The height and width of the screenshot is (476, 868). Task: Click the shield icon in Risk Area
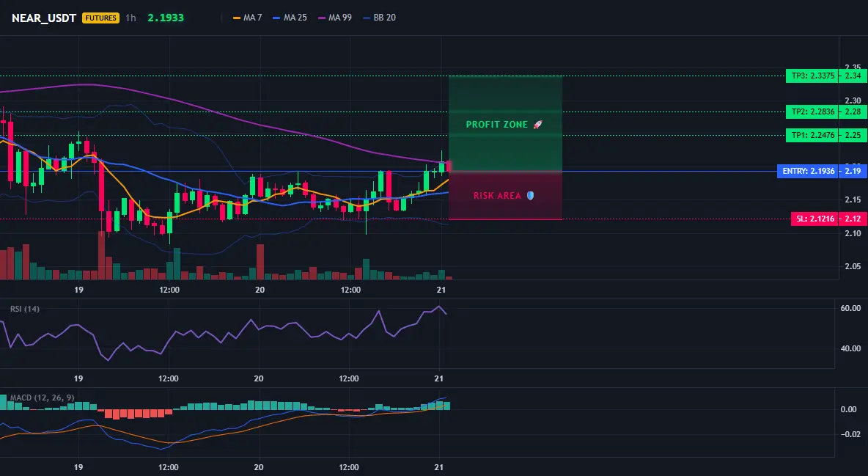[530, 196]
